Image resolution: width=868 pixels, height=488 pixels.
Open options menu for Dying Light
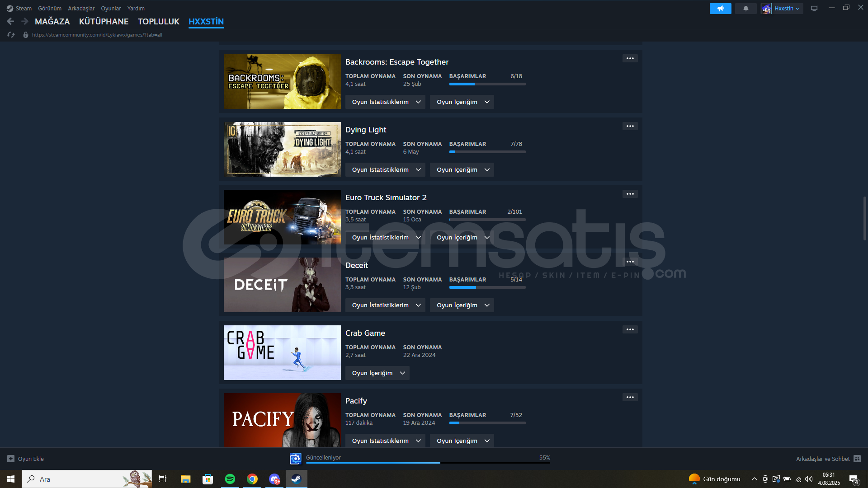click(x=630, y=126)
